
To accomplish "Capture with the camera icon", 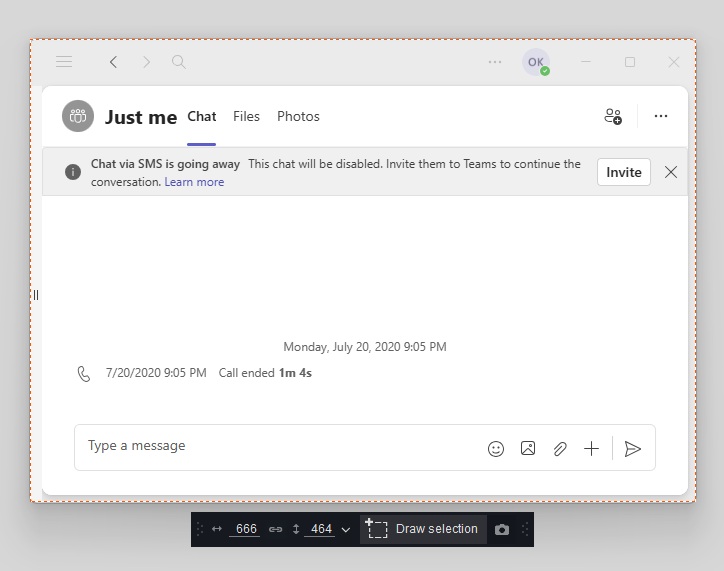I will click(x=502, y=529).
